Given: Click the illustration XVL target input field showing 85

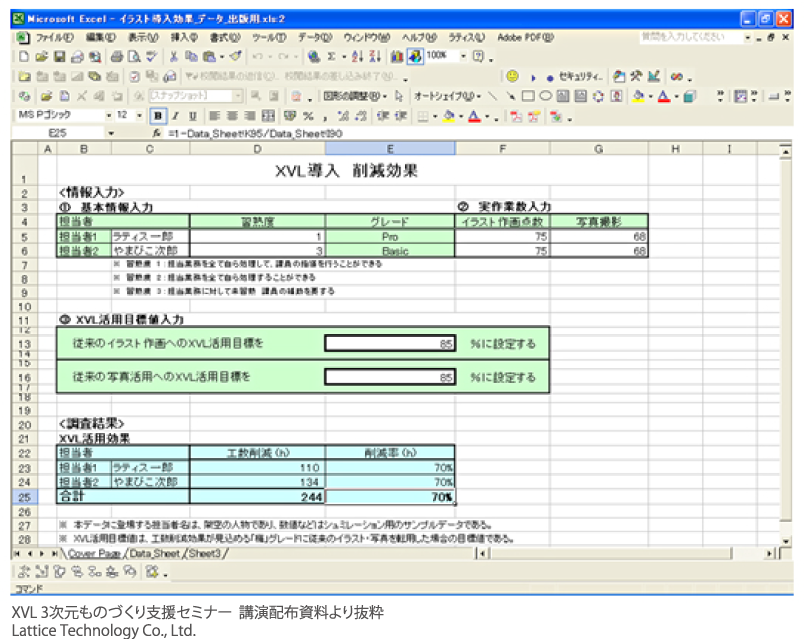Looking at the screenshot, I should click(x=390, y=344).
